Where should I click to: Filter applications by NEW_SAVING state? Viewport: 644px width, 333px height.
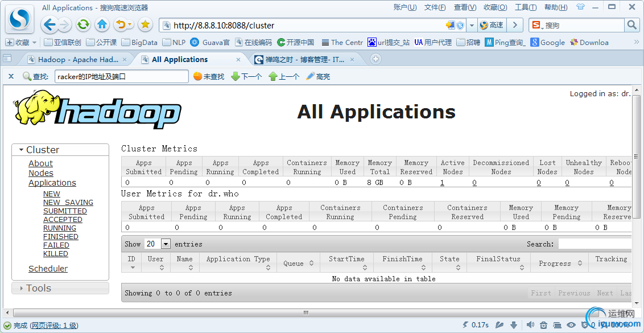68,202
